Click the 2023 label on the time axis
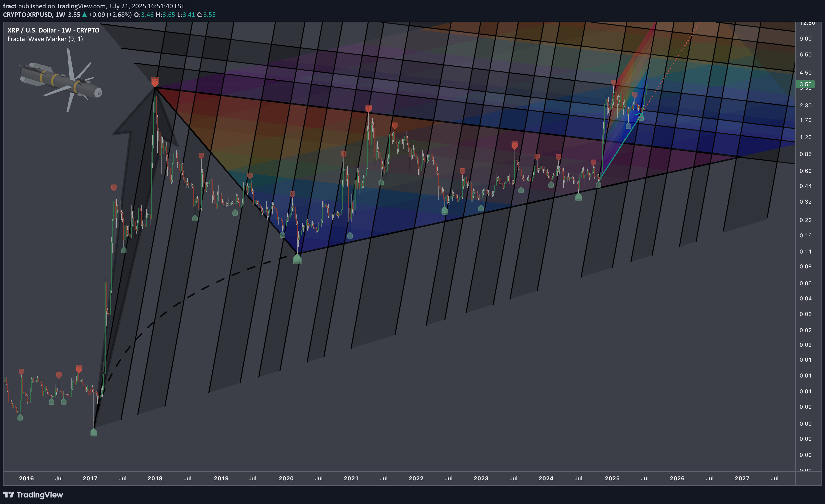This screenshot has height=504, width=825. click(x=481, y=478)
